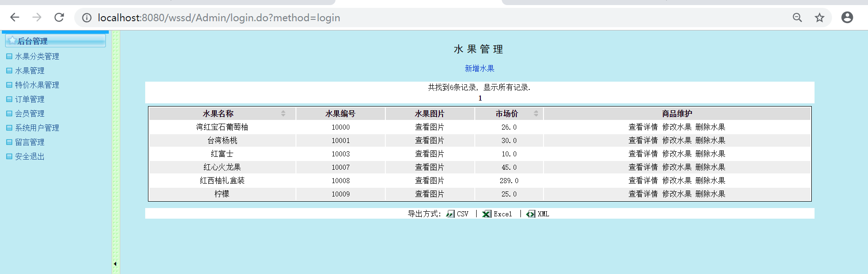Image resolution: width=868 pixels, height=274 pixels.
Task: View image for 红富士
Action: click(x=430, y=154)
